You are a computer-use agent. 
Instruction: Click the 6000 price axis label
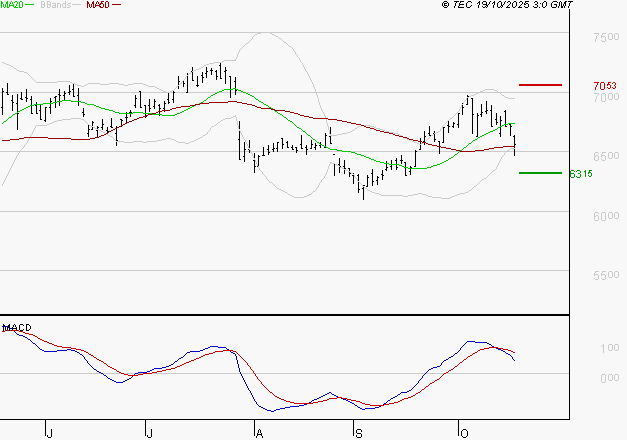[606, 216]
